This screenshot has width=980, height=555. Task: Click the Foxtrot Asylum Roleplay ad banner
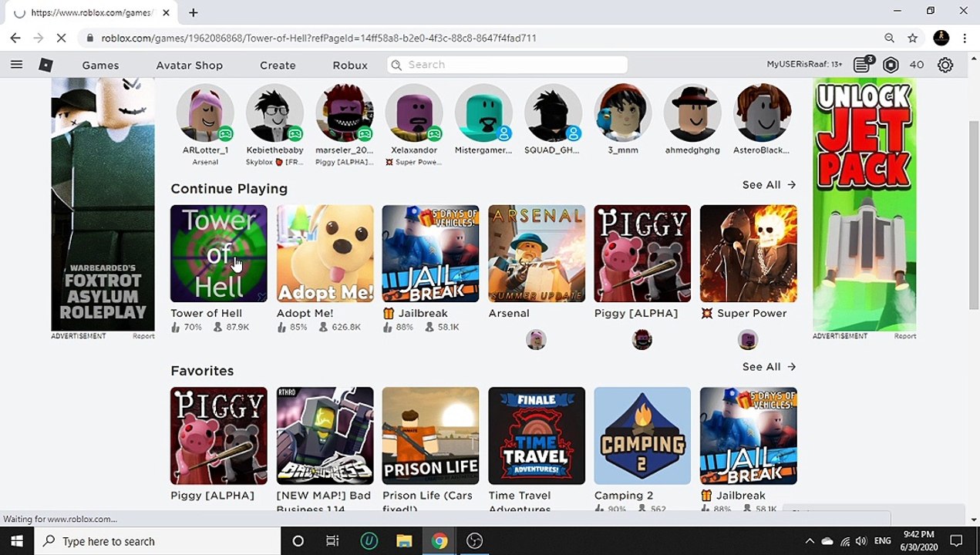click(x=103, y=204)
